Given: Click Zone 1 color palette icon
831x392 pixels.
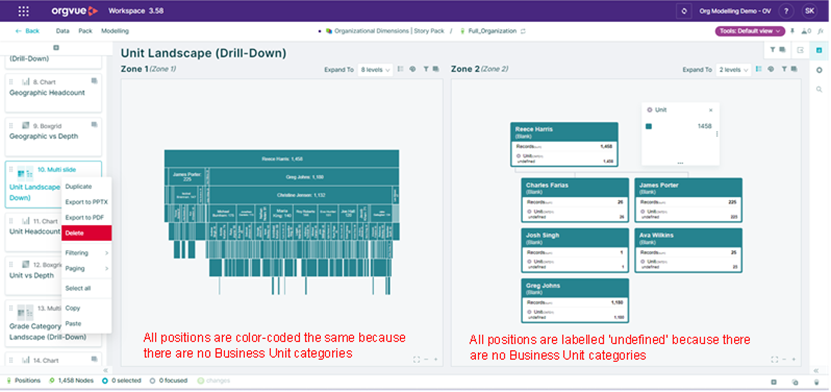Looking at the screenshot, I should click(x=412, y=69).
